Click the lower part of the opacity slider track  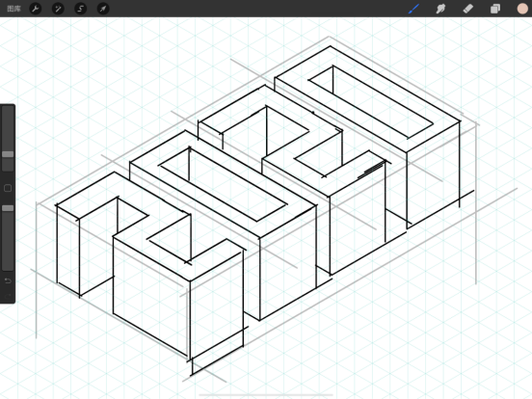(x=8, y=252)
